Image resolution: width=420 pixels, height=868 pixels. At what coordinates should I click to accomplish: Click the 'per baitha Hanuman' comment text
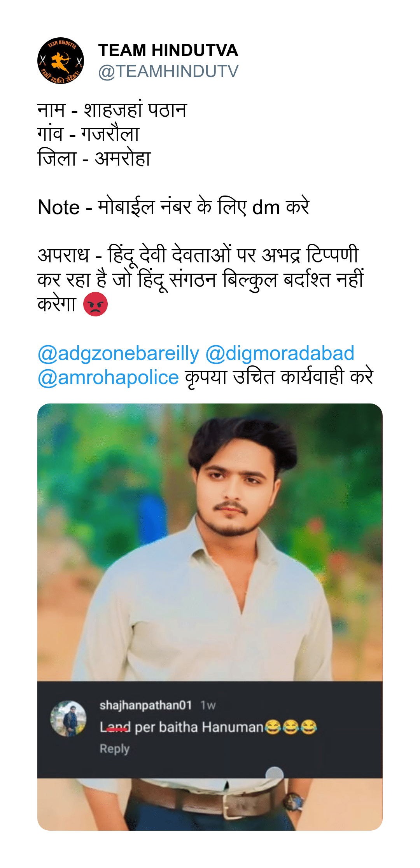point(199,727)
